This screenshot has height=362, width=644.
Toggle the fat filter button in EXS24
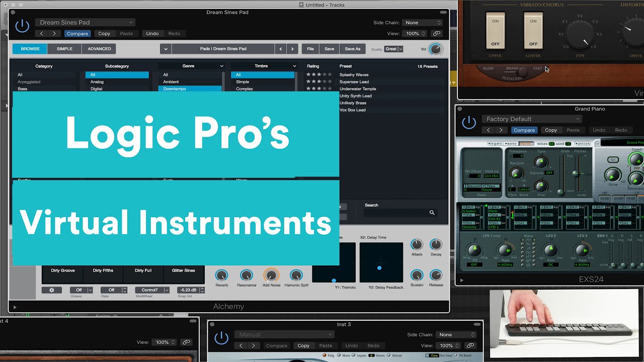(613, 160)
